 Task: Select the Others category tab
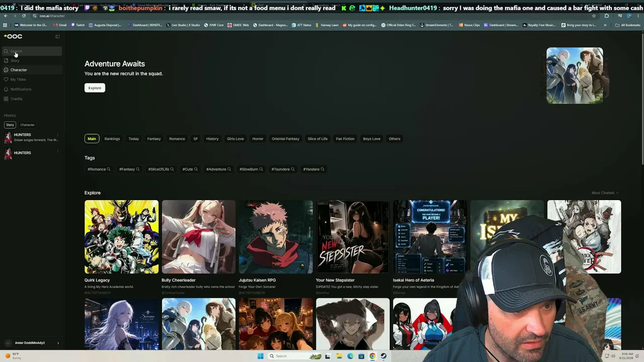coord(394,139)
